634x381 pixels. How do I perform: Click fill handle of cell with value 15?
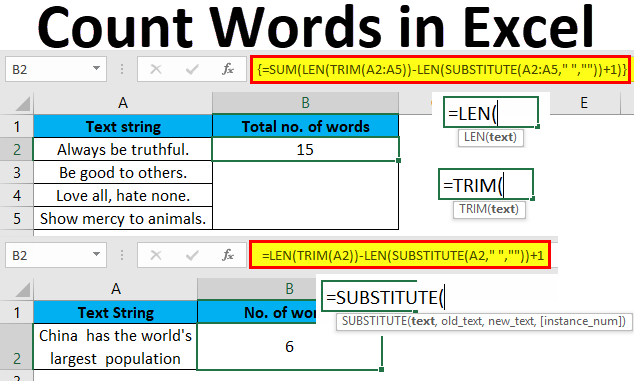[399, 161]
